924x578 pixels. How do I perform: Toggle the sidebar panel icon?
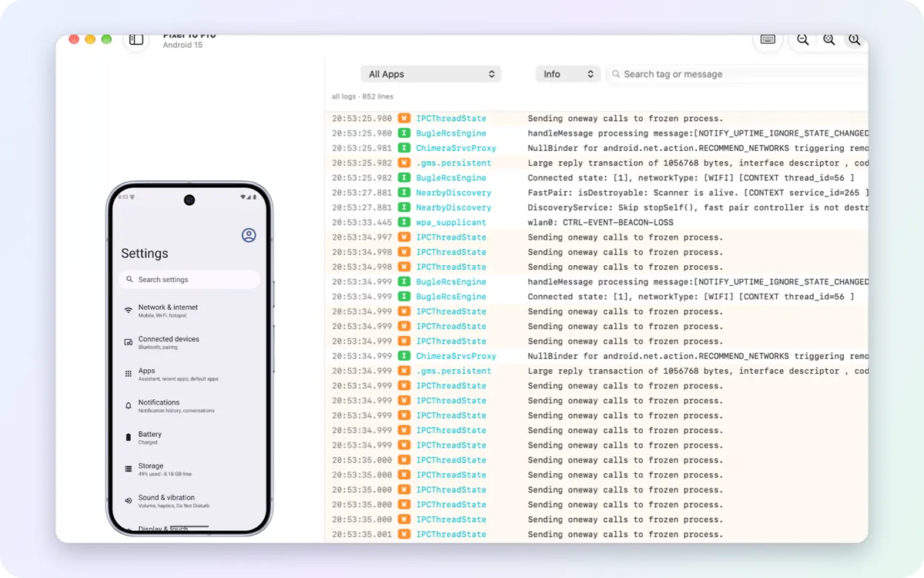(x=136, y=39)
